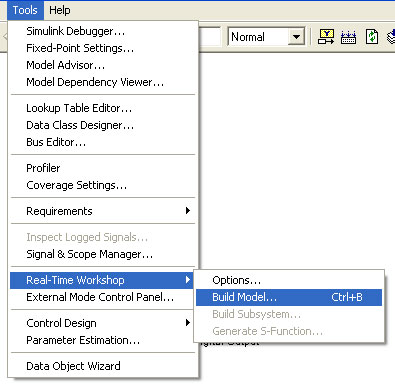Launch Data Object Wizard
The height and width of the screenshot is (388, 395).
click(x=103, y=366)
